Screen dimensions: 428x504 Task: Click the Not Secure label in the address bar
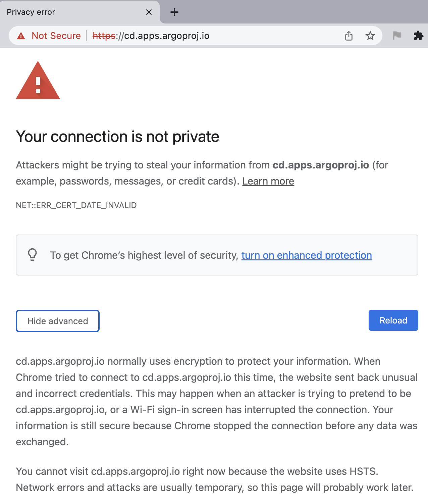(56, 36)
